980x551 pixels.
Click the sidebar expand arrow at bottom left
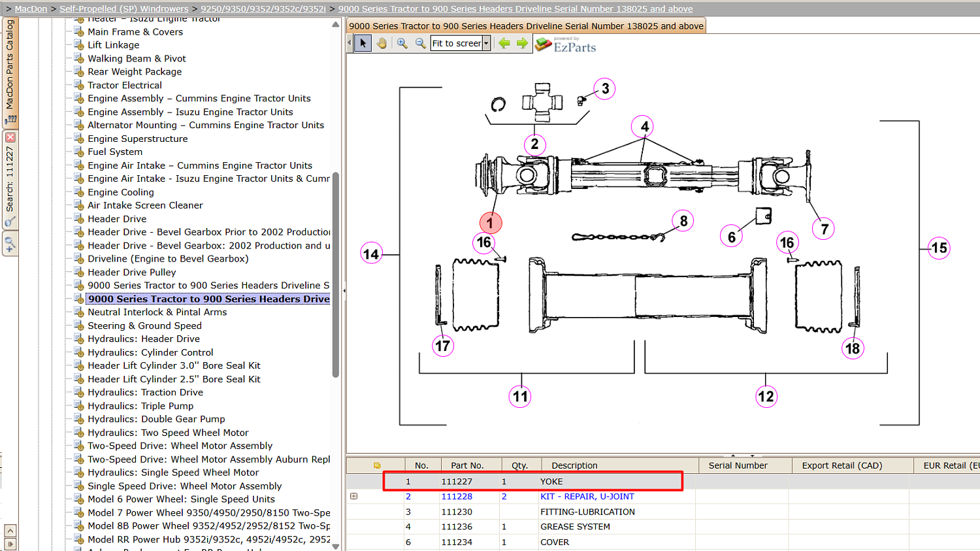[10, 544]
